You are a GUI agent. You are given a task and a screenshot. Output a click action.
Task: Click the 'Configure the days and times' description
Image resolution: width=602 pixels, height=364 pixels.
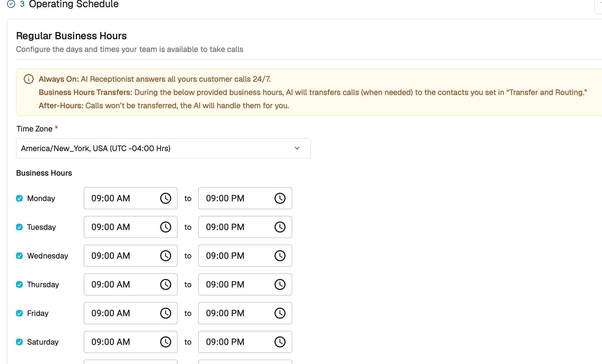(130, 49)
